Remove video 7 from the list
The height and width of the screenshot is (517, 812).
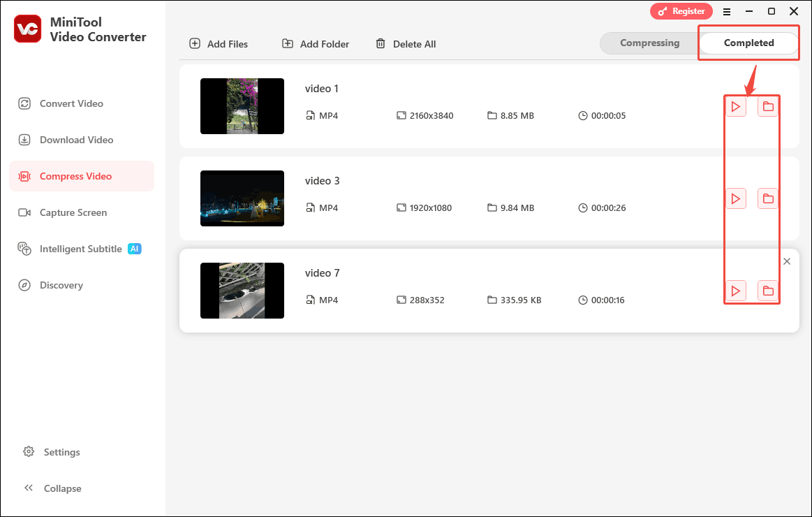(787, 261)
